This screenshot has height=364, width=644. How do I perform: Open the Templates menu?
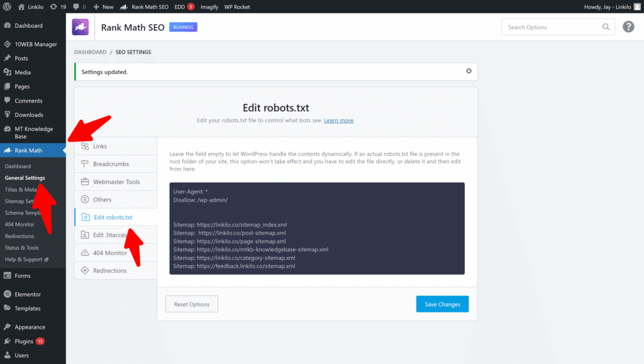click(x=33, y=308)
